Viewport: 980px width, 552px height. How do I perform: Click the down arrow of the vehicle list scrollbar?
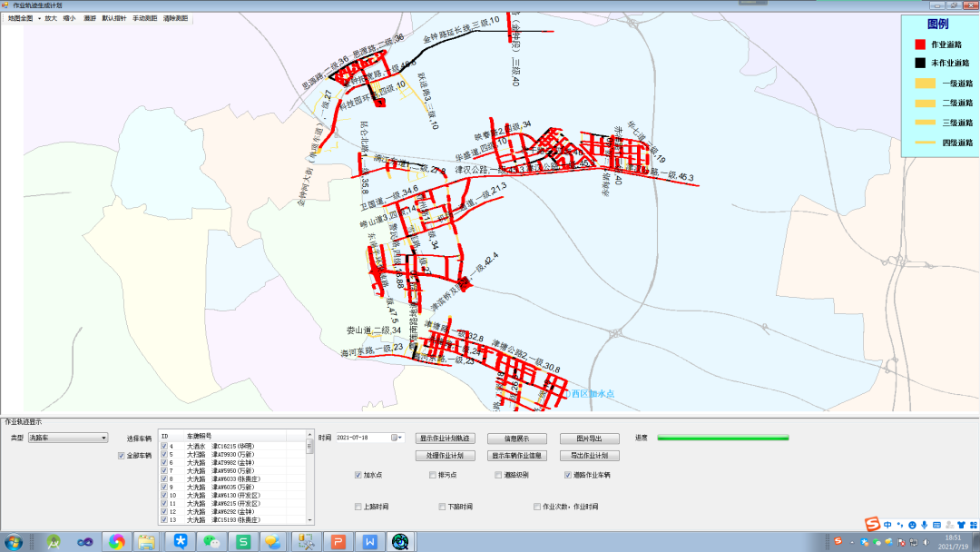309,520
